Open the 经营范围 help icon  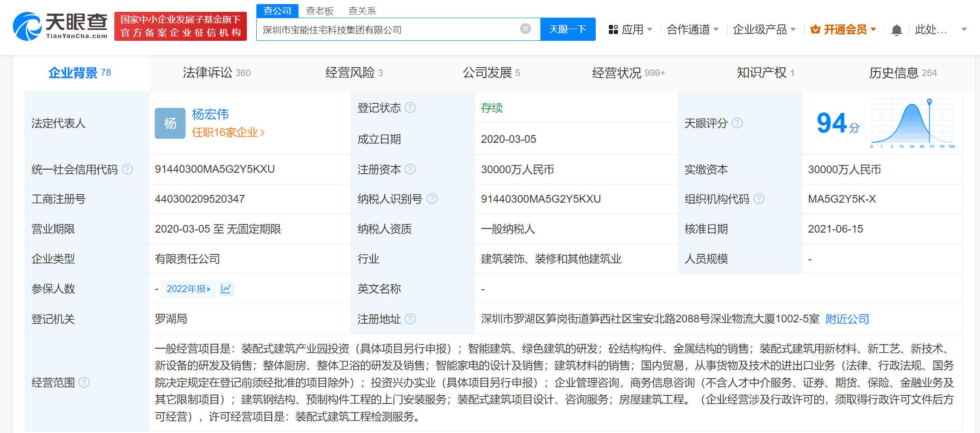click(x=83, y=383)
